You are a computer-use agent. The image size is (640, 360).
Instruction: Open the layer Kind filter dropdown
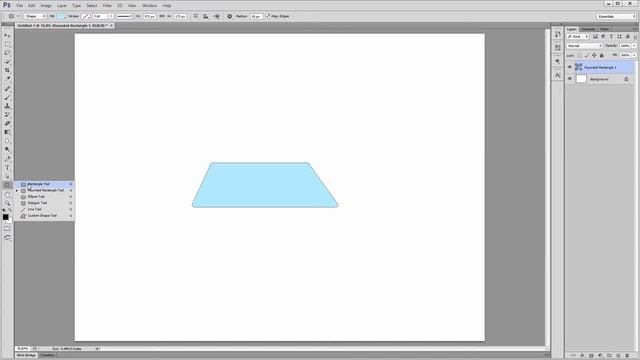click(x=578, y=37)
